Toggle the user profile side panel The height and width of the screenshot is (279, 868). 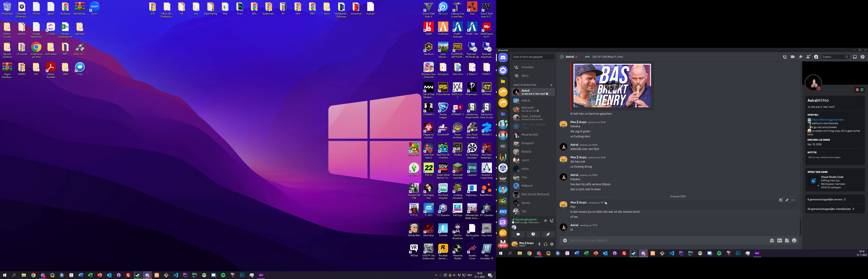[x=816, y=57]
